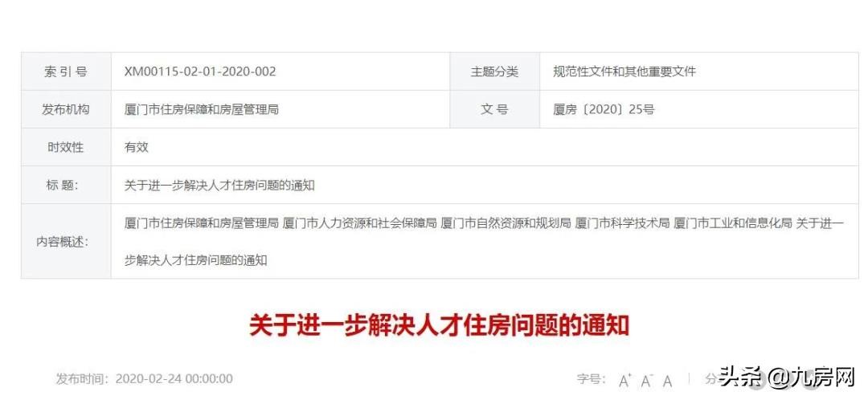The height and width of the screenshot is (400, 868).
Task: Click the 有效 validity value
Action: click(136, 147)
